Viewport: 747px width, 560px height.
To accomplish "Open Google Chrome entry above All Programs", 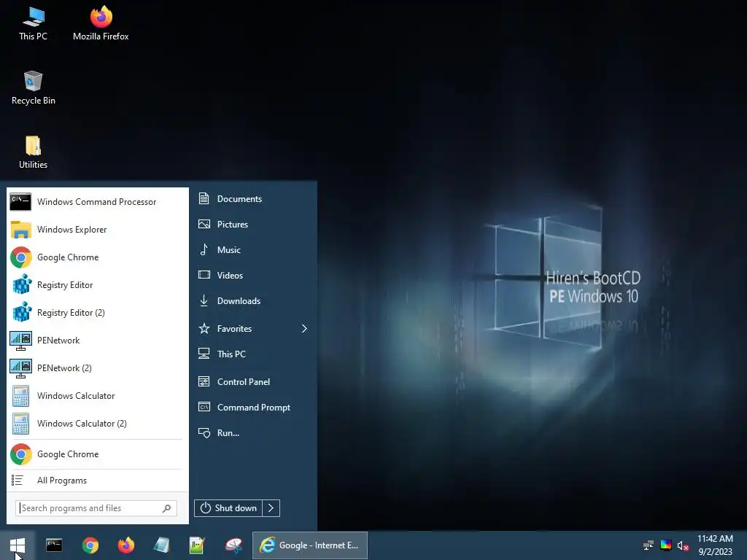I will pos(97,454).
